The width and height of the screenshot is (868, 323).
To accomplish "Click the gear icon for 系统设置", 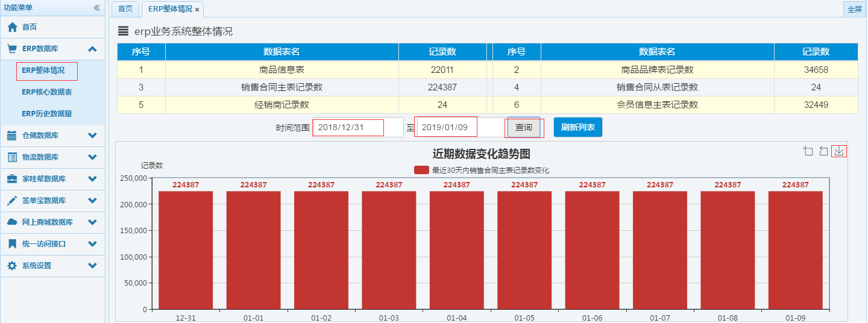I will pos(12,266).
